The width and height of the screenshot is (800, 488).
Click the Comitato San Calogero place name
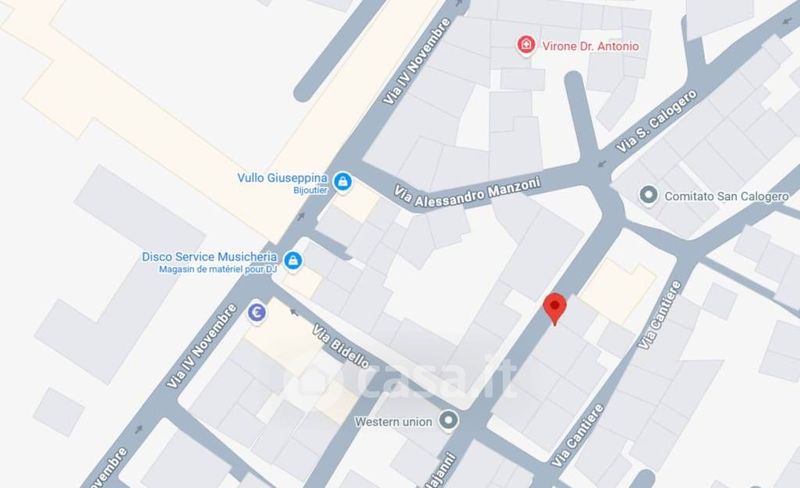click(727, 196)
